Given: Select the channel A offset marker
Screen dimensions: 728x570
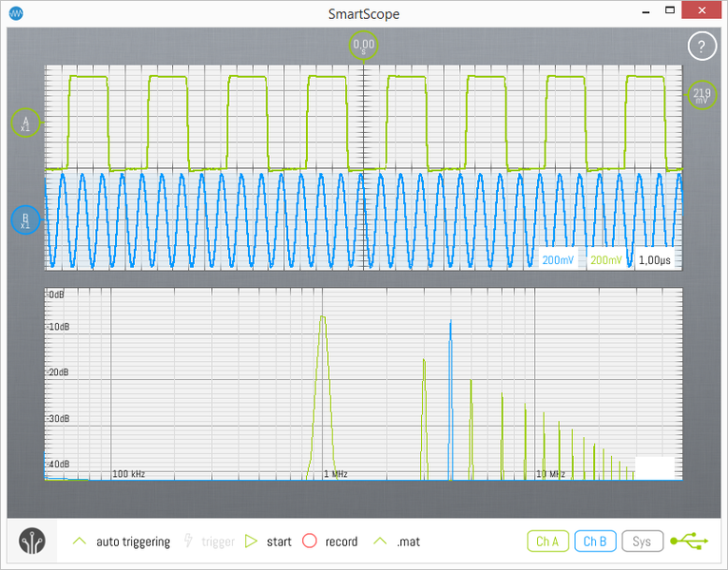Looking at the screenshot, I should click(26, 123).
